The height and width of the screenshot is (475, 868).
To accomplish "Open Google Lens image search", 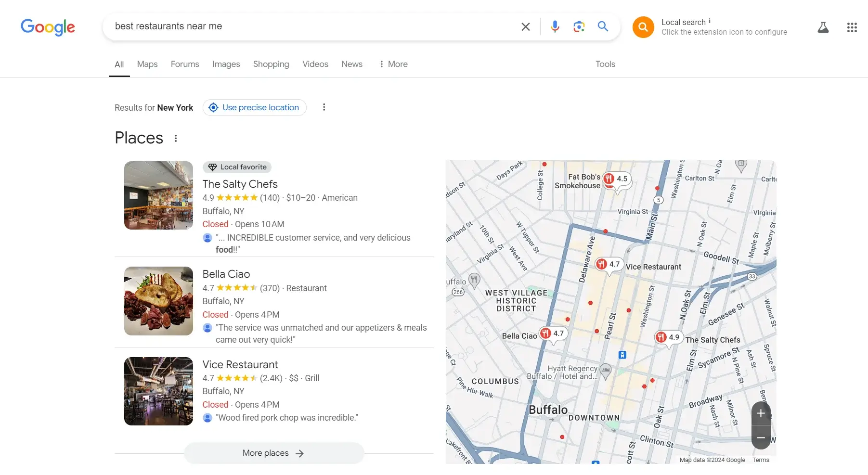I will click(x=579, y=26).
